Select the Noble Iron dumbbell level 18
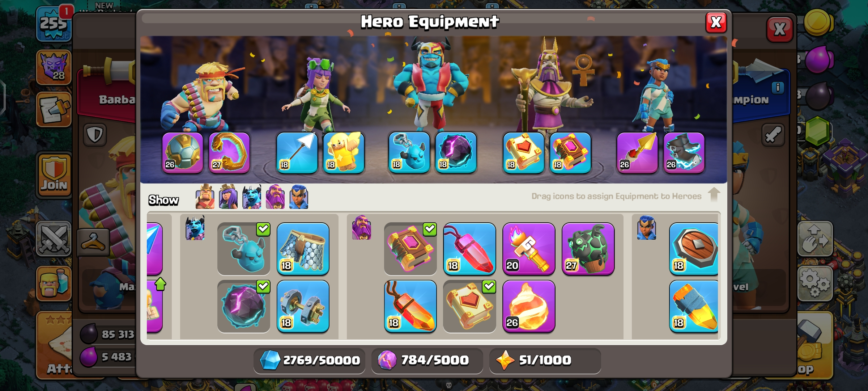The width and height of the screenshot is (868, 391). point(303,306)
